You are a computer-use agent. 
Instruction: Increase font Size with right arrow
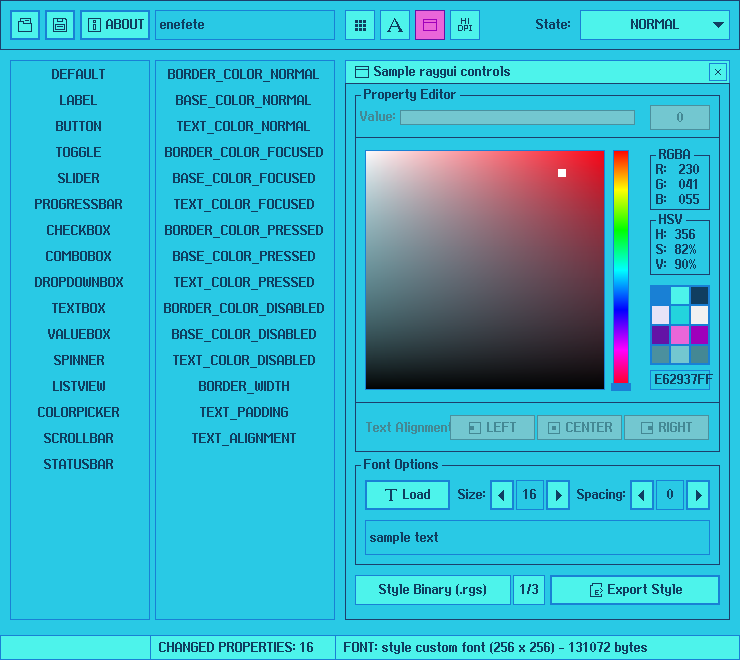click(x=558, y=495)
